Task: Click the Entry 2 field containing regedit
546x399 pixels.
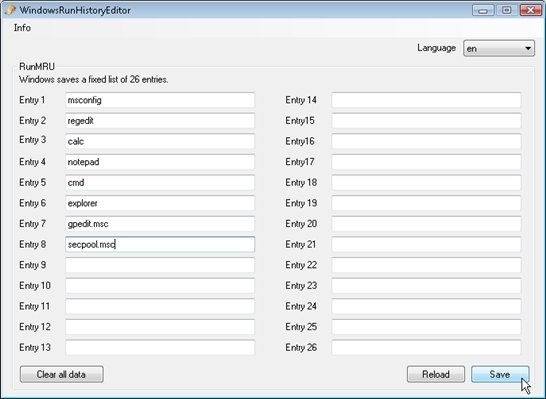Action: (x=160, y=121)
